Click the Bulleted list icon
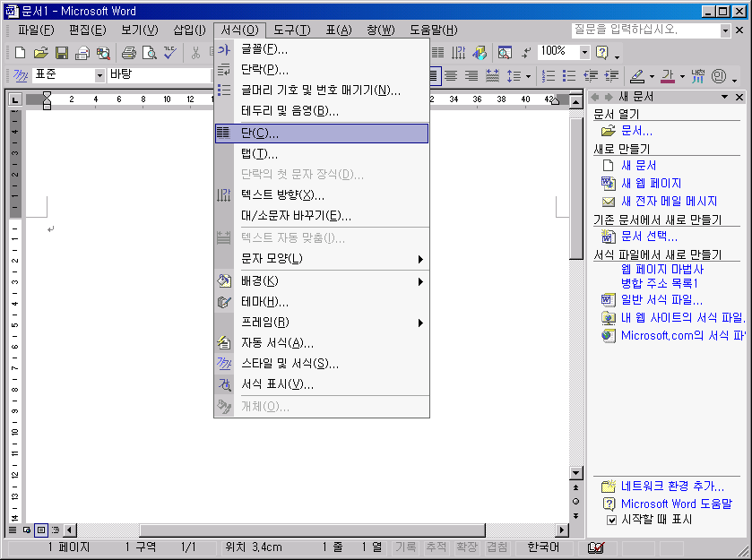The width and height of the screenshot is (752, 560). pos(569,76)
